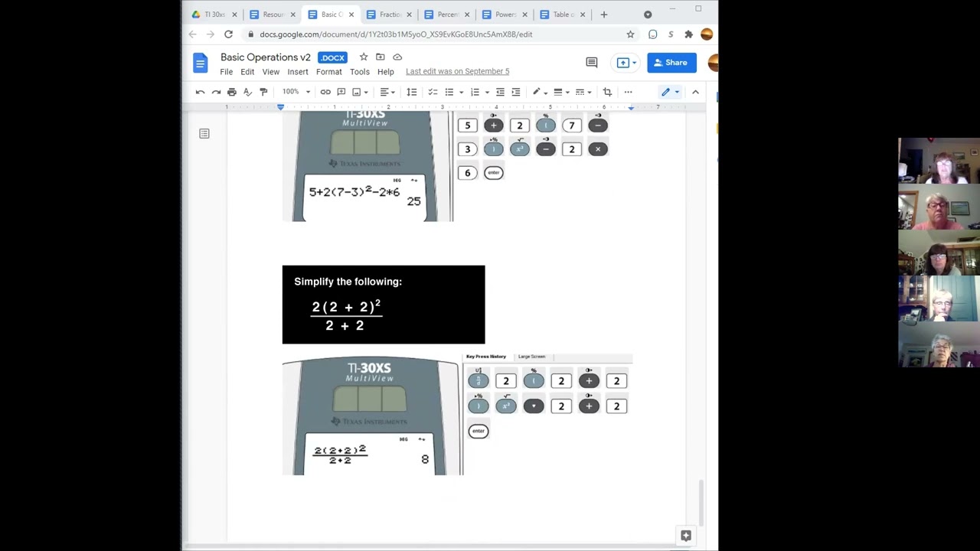Screen dimensions: 980x551
Task: Click the Checklist toolbar icon
Action: tap(433, 92)
